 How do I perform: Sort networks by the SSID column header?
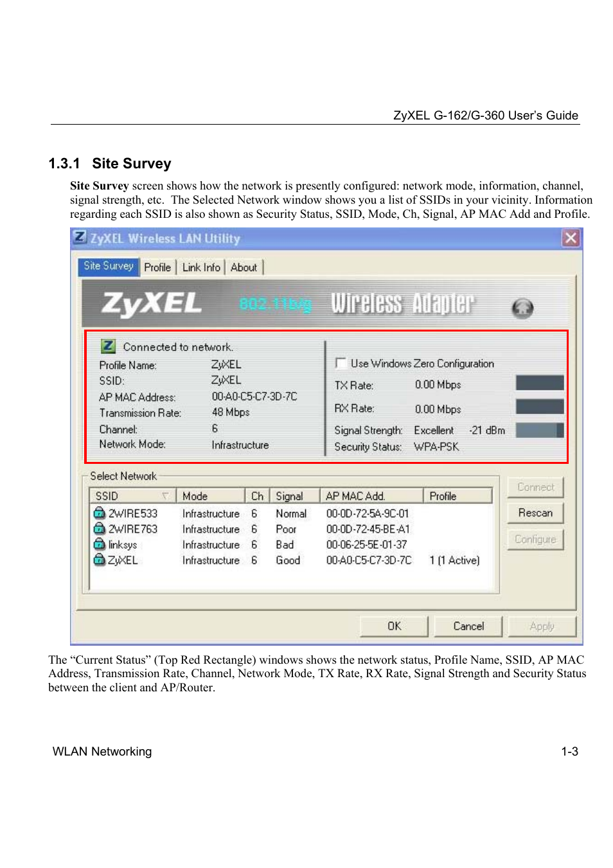[132, 495]
